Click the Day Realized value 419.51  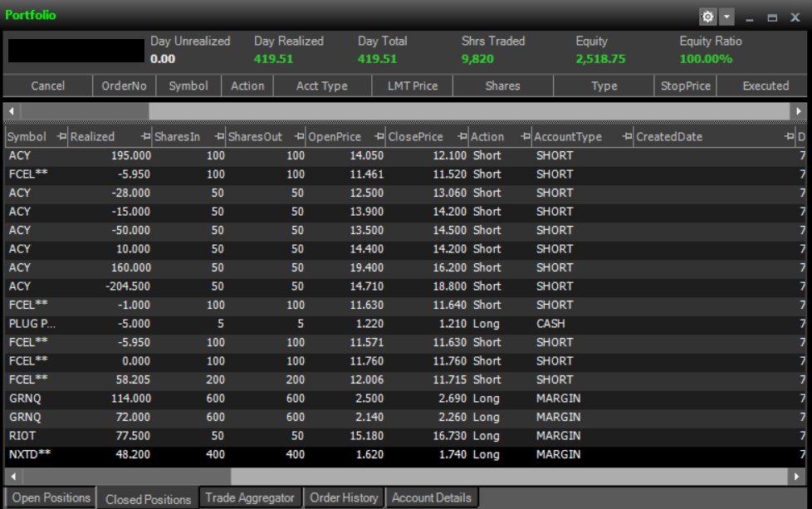point(273,59)
